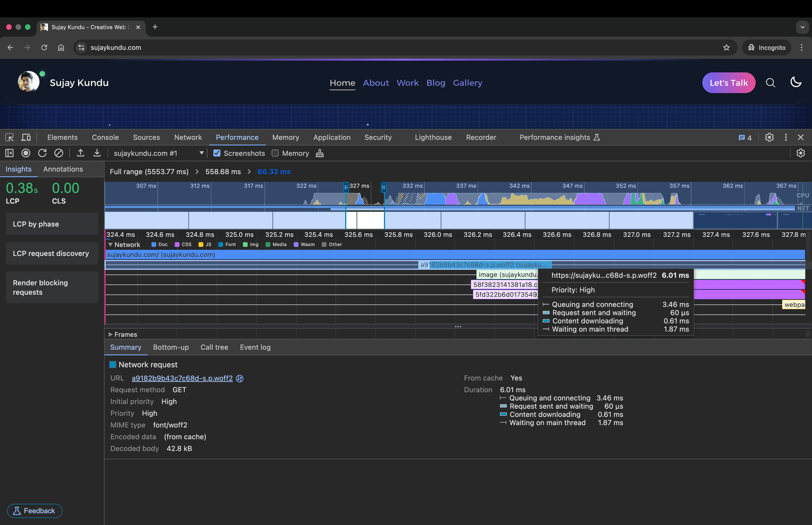Enable the Memory checkbox
Image resolution: width=812 pixels, height=525 pixels.
pyautogui.click(x=275, y=153)
